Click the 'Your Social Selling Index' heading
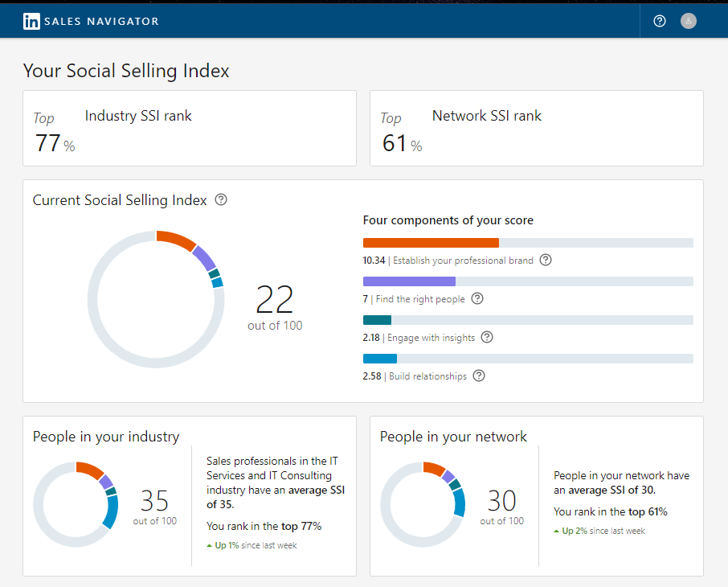This screenshot has width=728, height=587. (x=126, y=71)
